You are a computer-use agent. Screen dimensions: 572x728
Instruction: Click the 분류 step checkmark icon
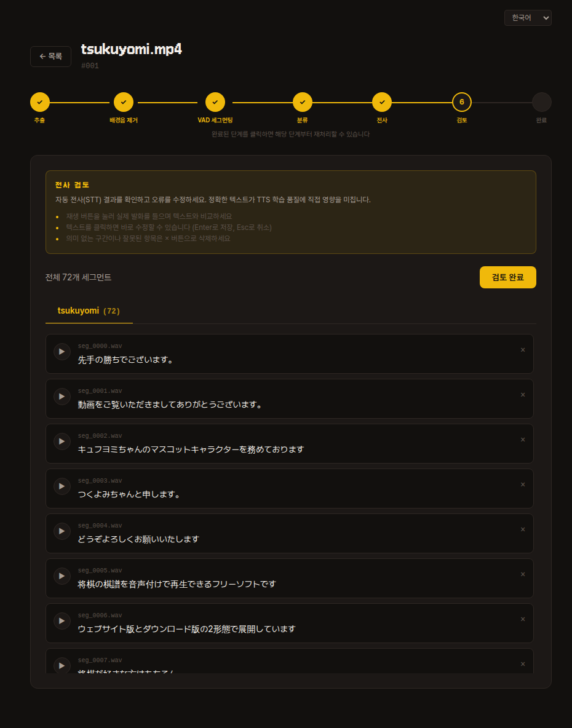[x=302, y=102]
